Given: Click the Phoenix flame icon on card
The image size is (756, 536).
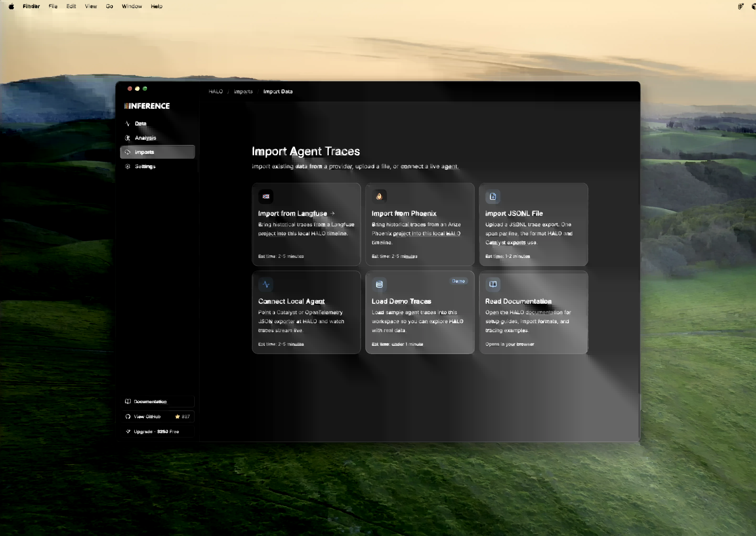Looking at the screenshot, I should pyautogui.click(x=379, y=196).
